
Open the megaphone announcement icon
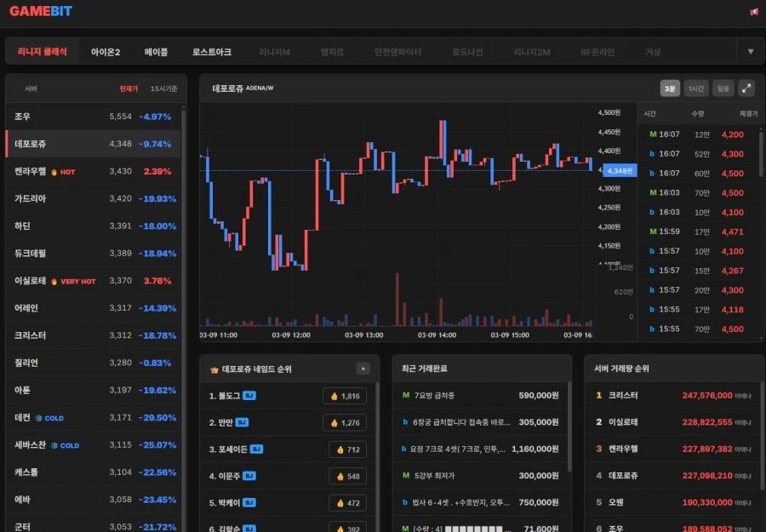(x=754, y=12)
